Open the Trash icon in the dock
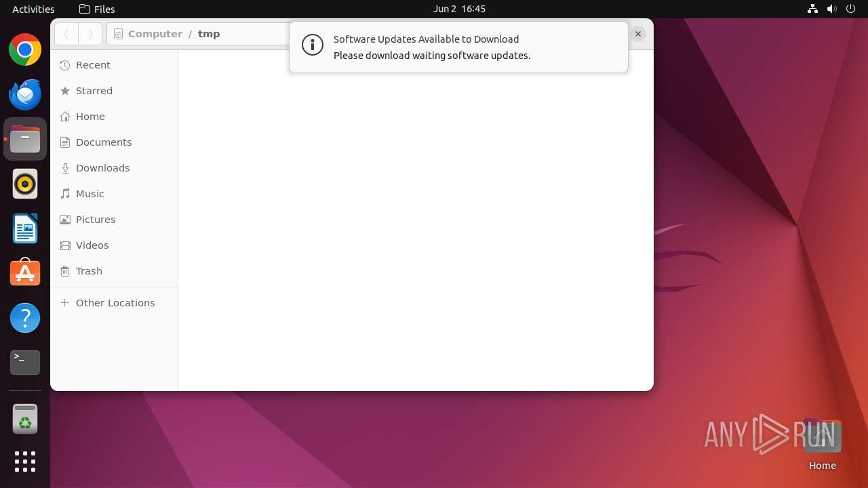The width and height of the screenshot is (868, 488). [x=25, y=418]
